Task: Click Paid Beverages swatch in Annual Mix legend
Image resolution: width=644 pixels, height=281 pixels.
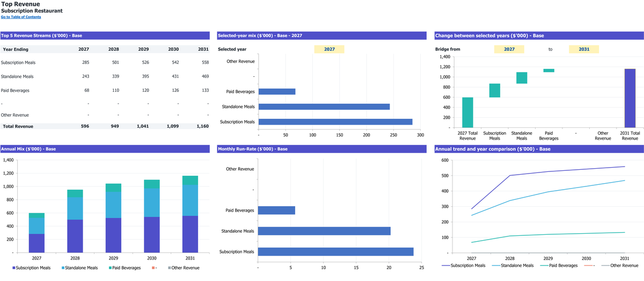Action: coord(111,268)
